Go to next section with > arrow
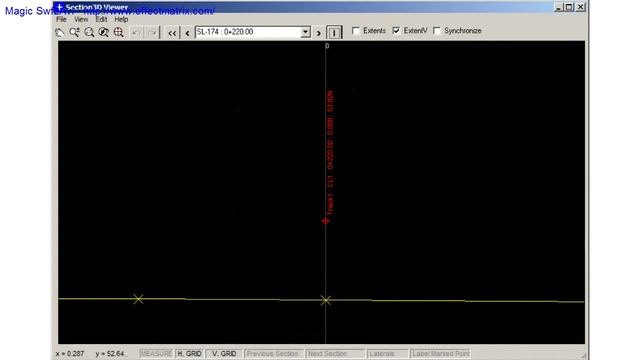Viewport: 640px width, 360px height. (x=319, y=33)
